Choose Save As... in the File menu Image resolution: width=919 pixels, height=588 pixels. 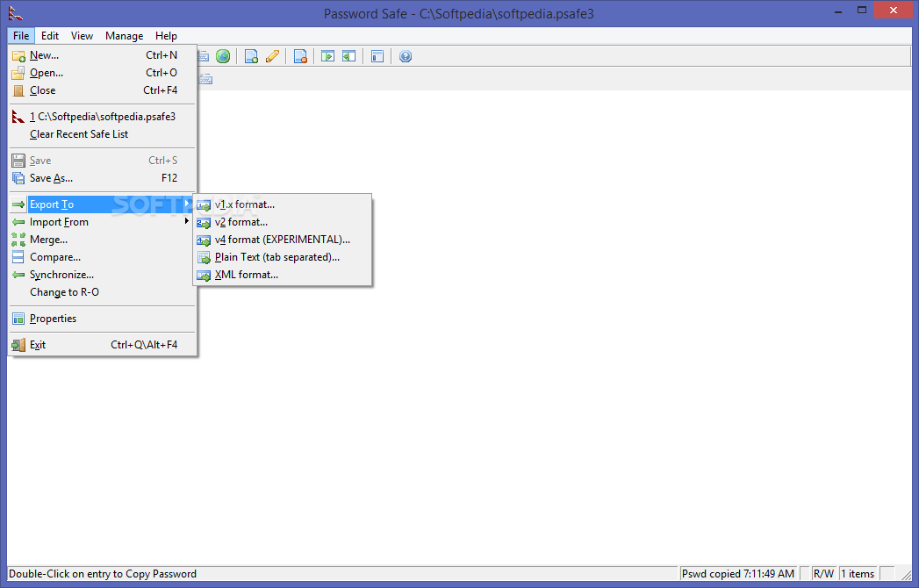[x=103, y=178]
